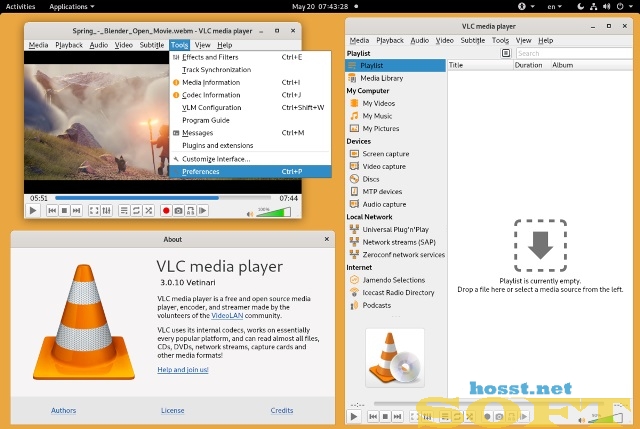The height and width of the screenshot is (429, 640).
Task: Take a snapshot with camera icon
Action: pyautogui.click(x=178, y=211)
